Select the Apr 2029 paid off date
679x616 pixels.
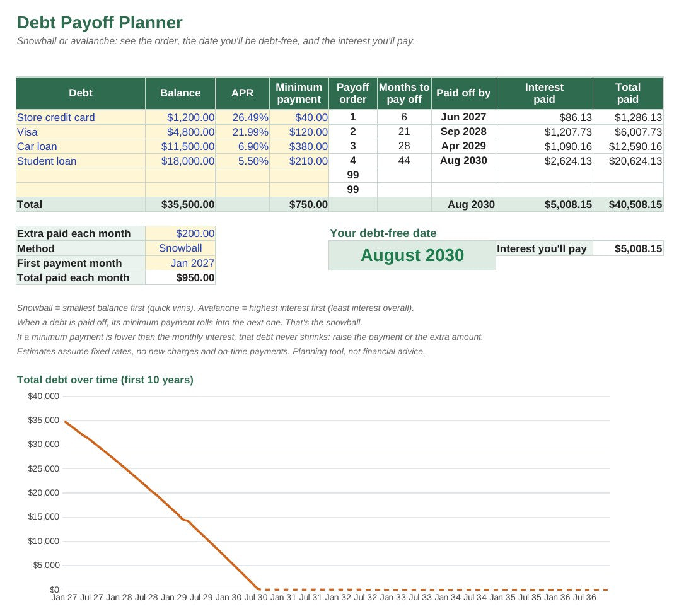click(463, 146)
